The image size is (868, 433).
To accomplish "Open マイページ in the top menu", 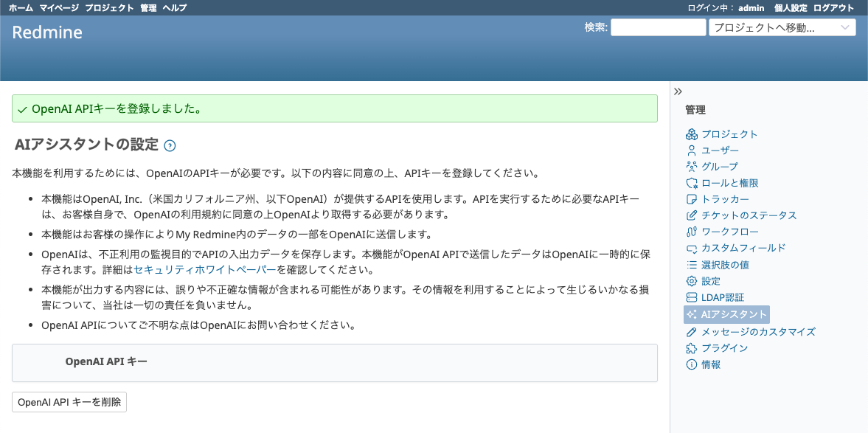I will (59, 8).
